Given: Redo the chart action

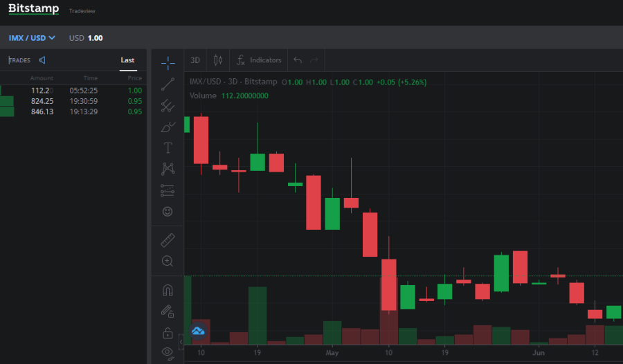Looking at the screenshot, I should [314, 60].
